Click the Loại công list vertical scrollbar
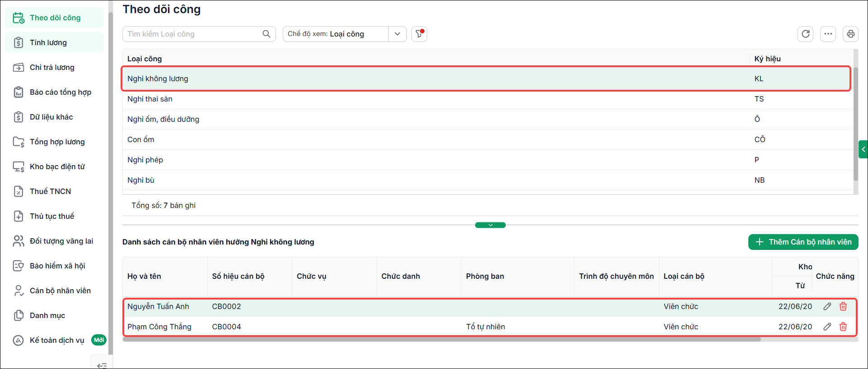The width and height of the screenshot is (868, 369). point(855,124)
